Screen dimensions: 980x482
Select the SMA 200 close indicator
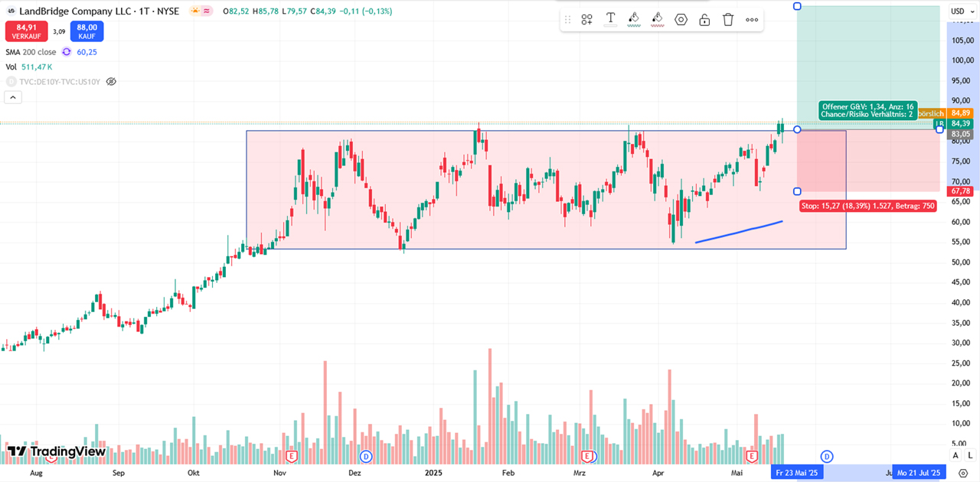[x=31, y=52]
